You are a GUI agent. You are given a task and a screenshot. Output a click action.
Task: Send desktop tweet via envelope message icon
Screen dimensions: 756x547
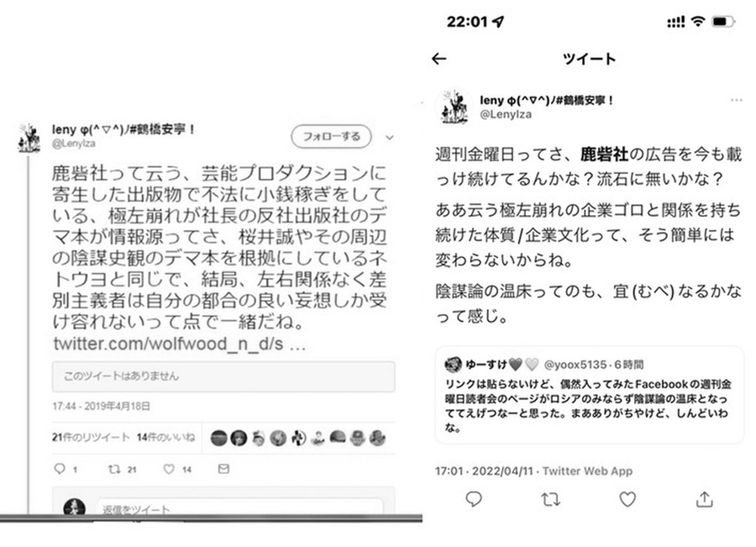click(223, 468)
